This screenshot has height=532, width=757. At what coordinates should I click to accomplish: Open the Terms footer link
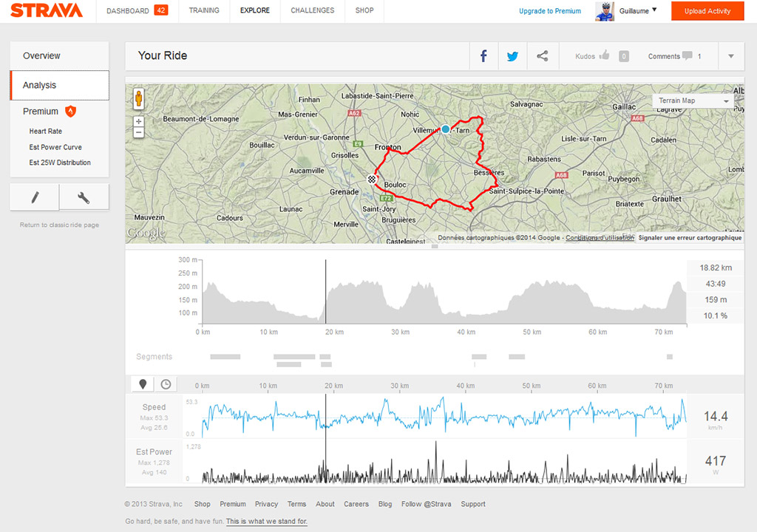click(x=297, y=504)
